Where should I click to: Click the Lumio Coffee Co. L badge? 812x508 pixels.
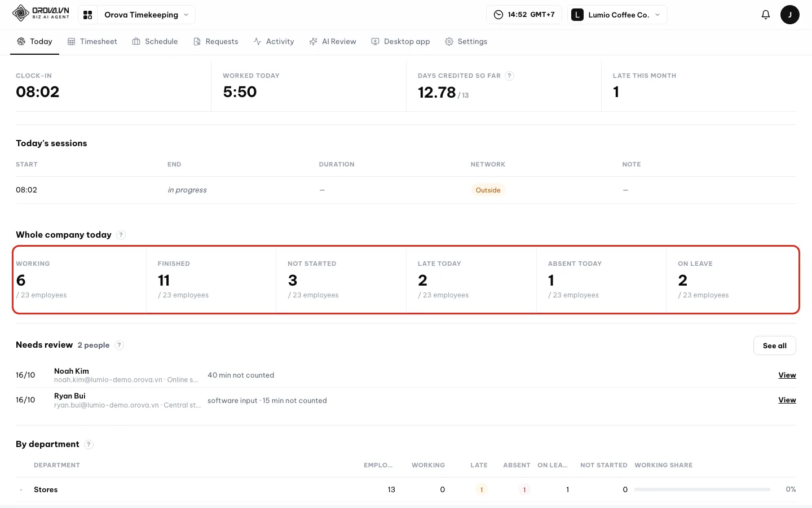pos(577,15)
